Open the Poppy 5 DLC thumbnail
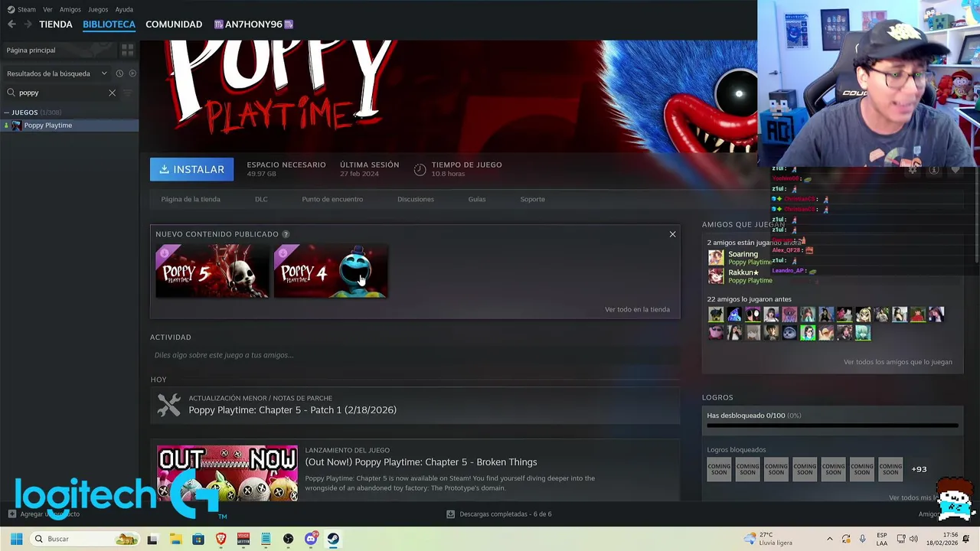980x551 pixels. point(212,271)
